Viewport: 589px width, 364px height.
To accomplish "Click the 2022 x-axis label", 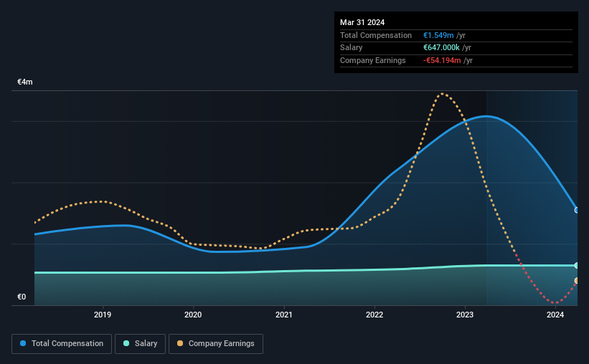I will pos(374,315).
